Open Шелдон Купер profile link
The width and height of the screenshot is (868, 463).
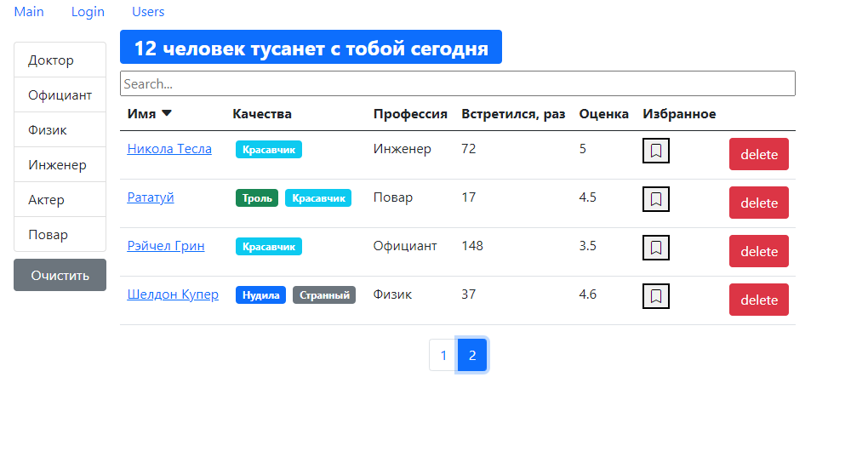tap(173, 294)
